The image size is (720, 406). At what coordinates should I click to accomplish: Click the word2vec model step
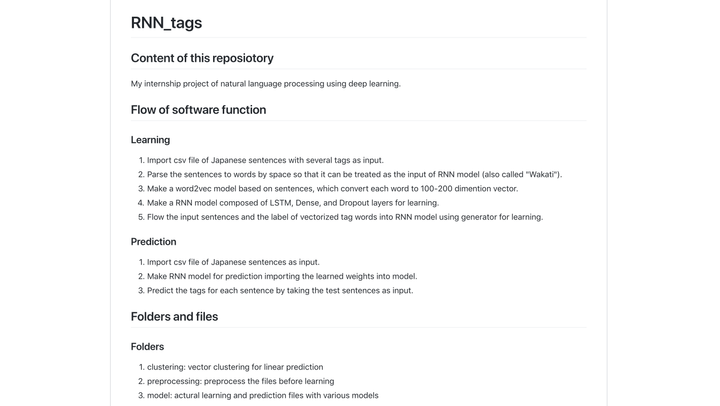click(332, 188)
